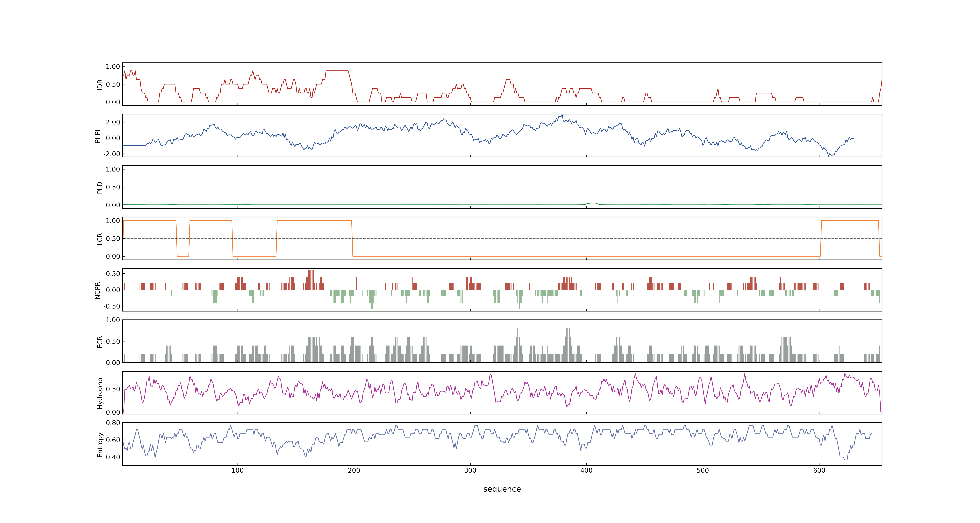980x523 pixels.
Task: Click the 1.00 tick of the IDR panel
Action: 113,67
